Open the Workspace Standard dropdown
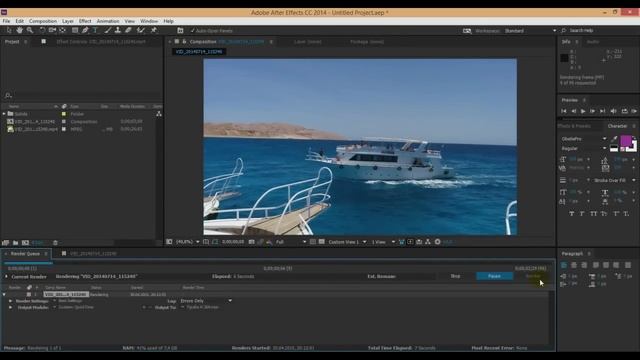 [x=530, y=31]
